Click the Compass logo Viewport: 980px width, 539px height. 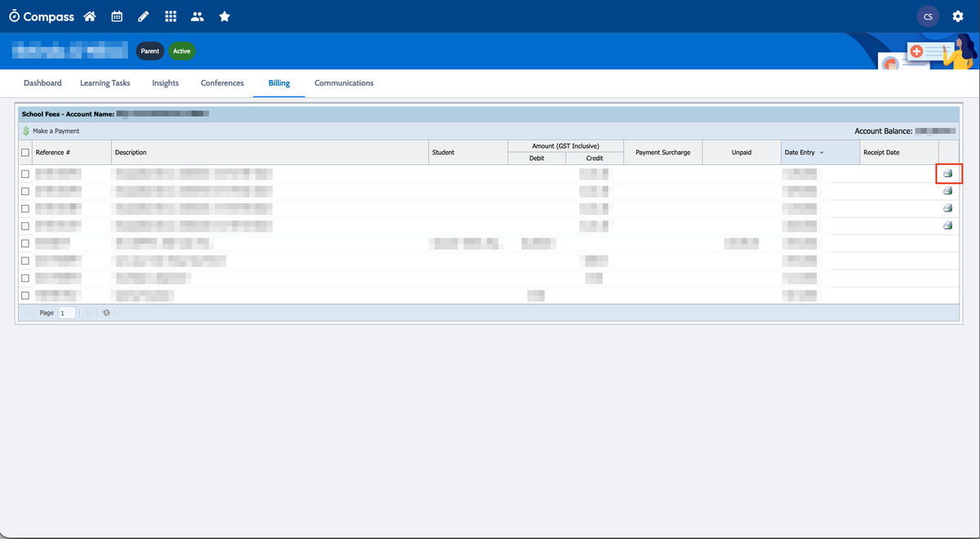pyautogui.click(x=42, y=16)
